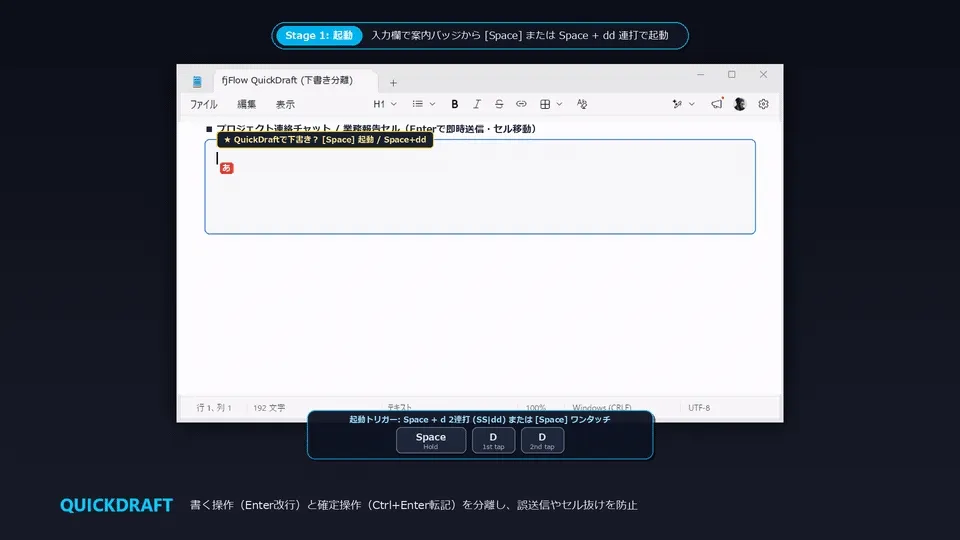Screen dimensions: 960x540
Task: Insert a hyperlink via link icon
Action: tap(521, 104)
